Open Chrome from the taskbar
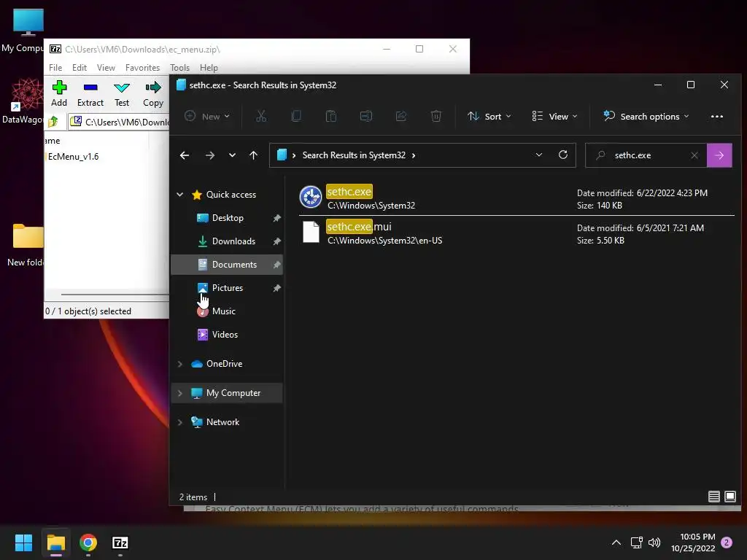 coord(88,542)
